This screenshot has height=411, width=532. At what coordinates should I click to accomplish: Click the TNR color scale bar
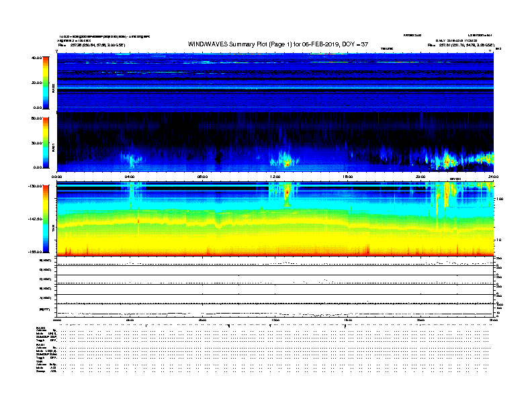[x=46, y=219]
